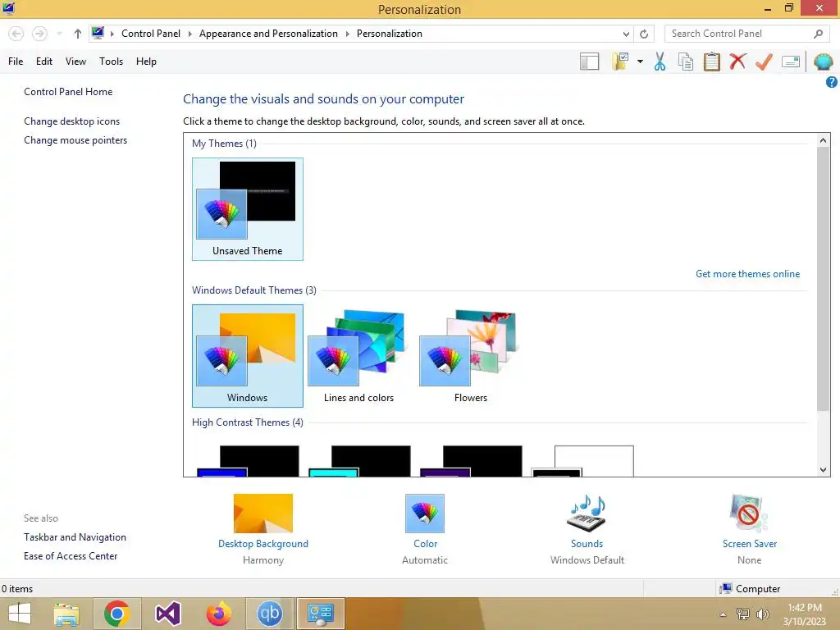Select the Flowers theme

coord(470,356)
